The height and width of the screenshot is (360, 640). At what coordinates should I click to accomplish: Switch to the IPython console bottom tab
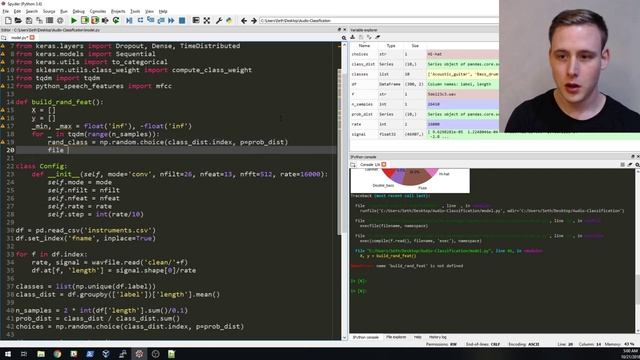click(365, 337)
